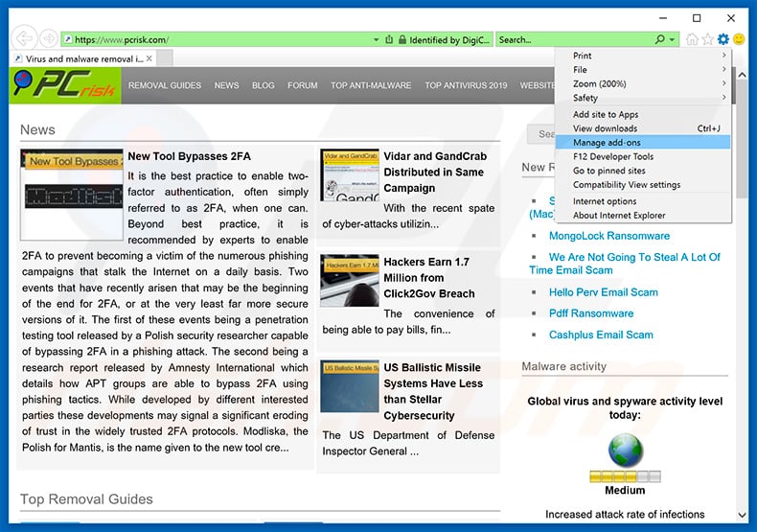Open the FORUM nav item
The image size is (757, 532).
[303, 85]
